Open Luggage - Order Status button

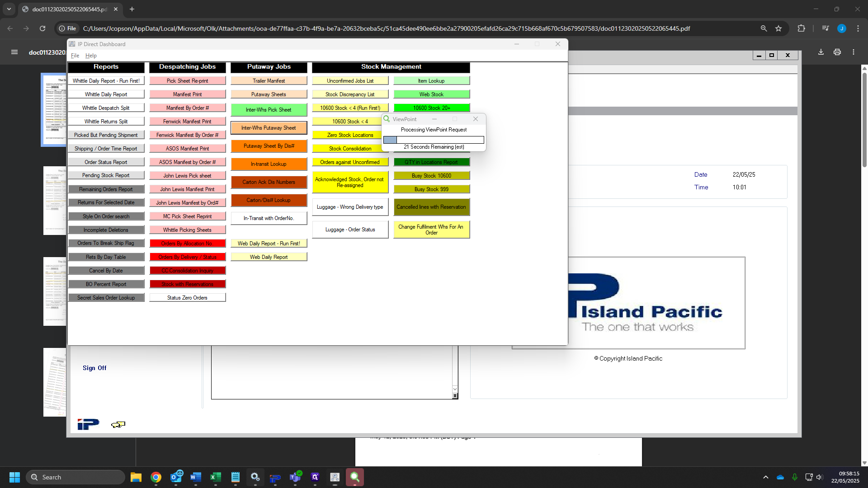350,230
